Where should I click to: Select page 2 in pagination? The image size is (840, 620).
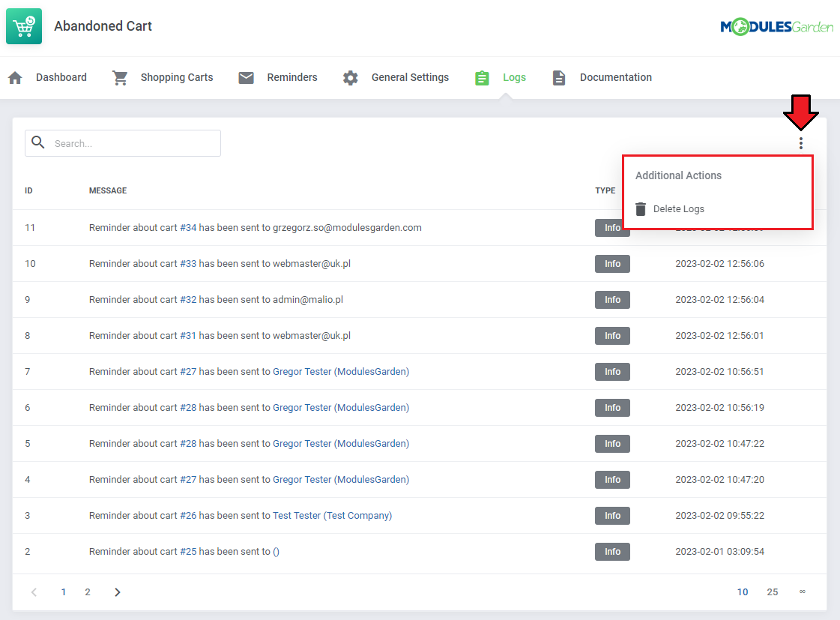pos(88,592)
